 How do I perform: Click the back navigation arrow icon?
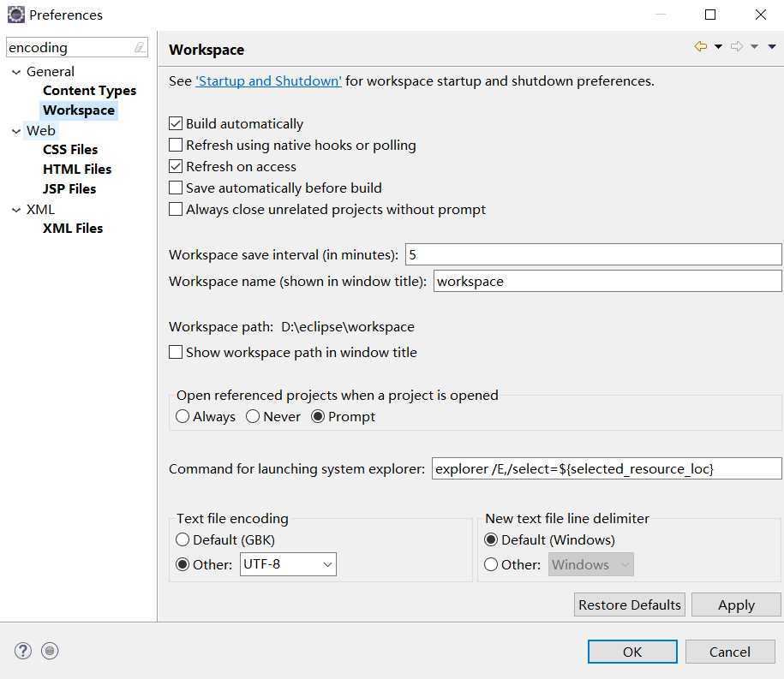pyautogui.click(x=701, y=47)
